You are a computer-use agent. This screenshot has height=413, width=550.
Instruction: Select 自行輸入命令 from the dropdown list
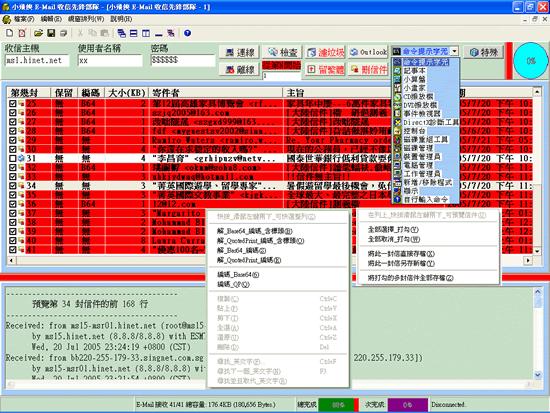[x=426, y=199]
